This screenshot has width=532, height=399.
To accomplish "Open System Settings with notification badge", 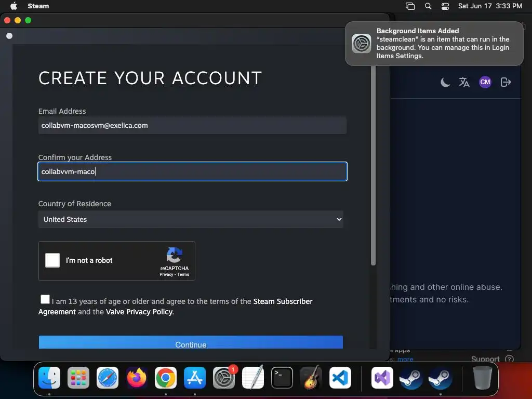I will (x=224, y=378).
